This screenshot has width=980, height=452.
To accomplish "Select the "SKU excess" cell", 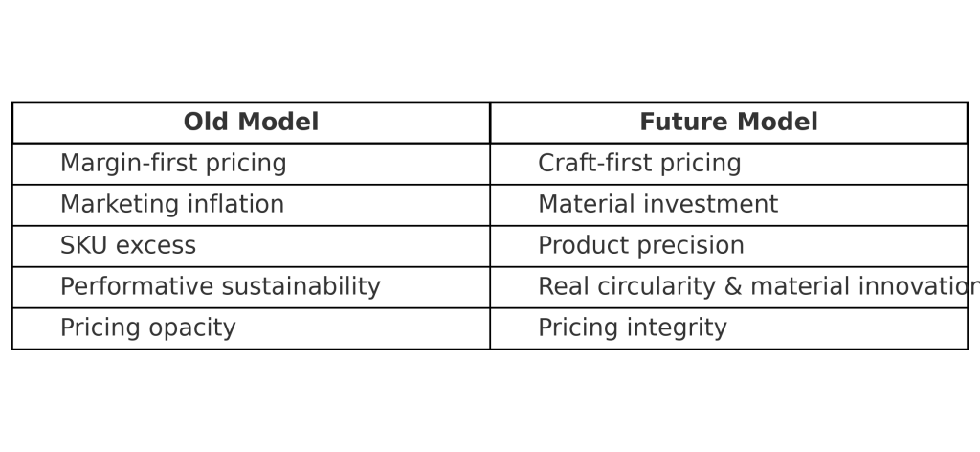I will [x=128, y=246].
